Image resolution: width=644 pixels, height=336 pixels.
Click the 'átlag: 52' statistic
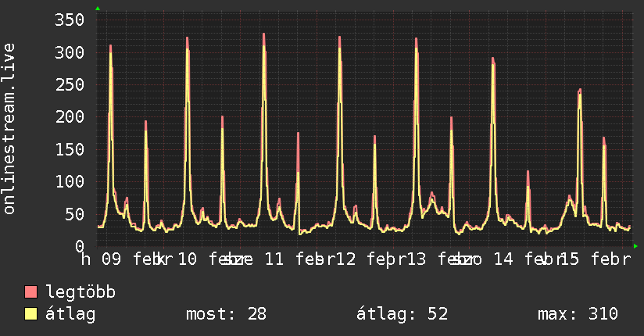402,314
